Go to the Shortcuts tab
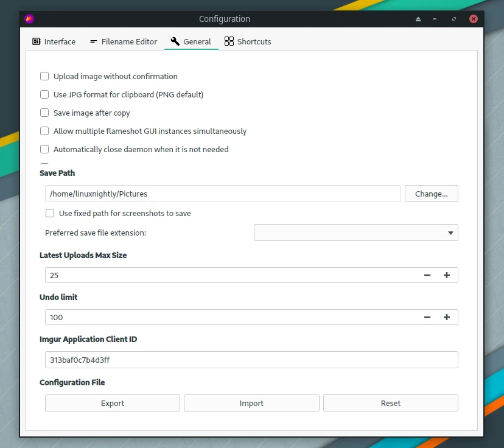The image size is (504, 448). (x=248, y=41)
